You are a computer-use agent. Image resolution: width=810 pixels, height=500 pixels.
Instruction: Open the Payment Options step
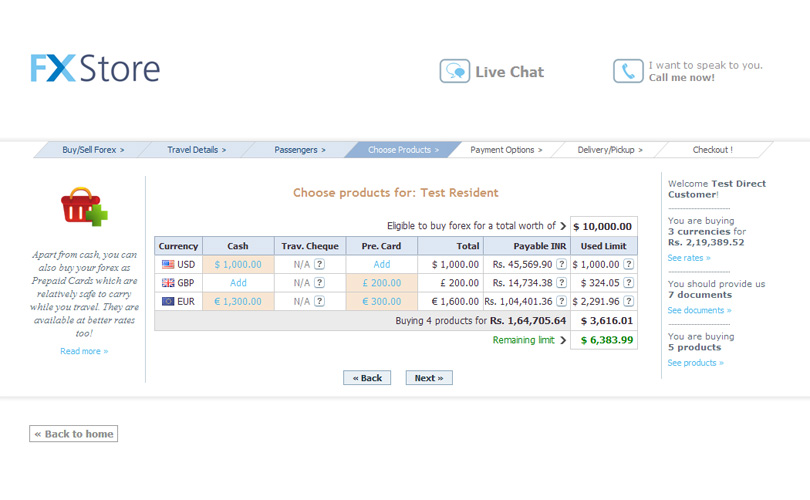(506, 150)
